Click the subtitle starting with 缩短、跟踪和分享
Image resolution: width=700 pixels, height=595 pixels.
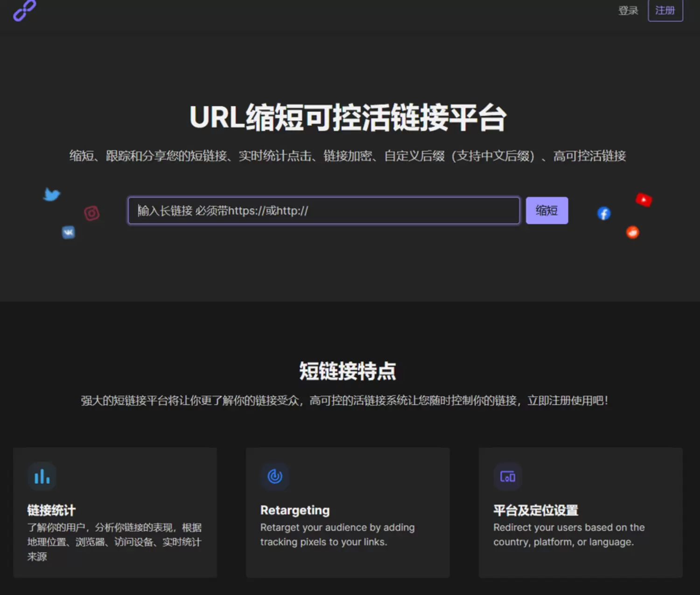click(348, 156)
